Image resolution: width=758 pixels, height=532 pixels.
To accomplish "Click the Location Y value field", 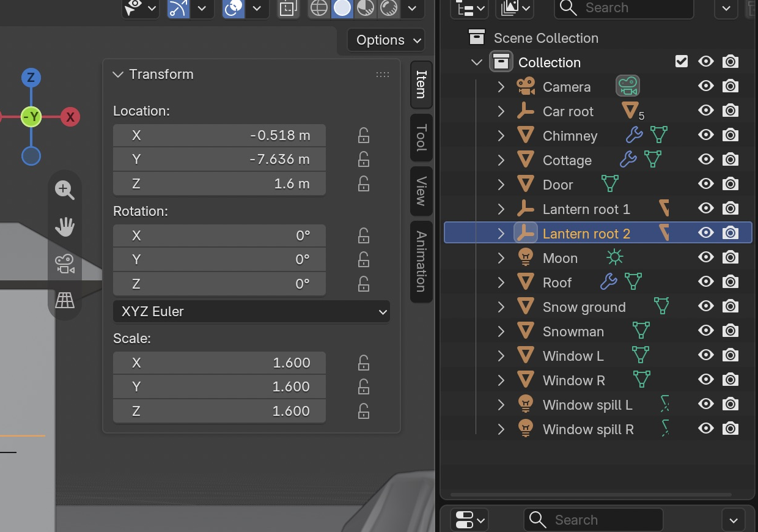I will pos(219,160).
